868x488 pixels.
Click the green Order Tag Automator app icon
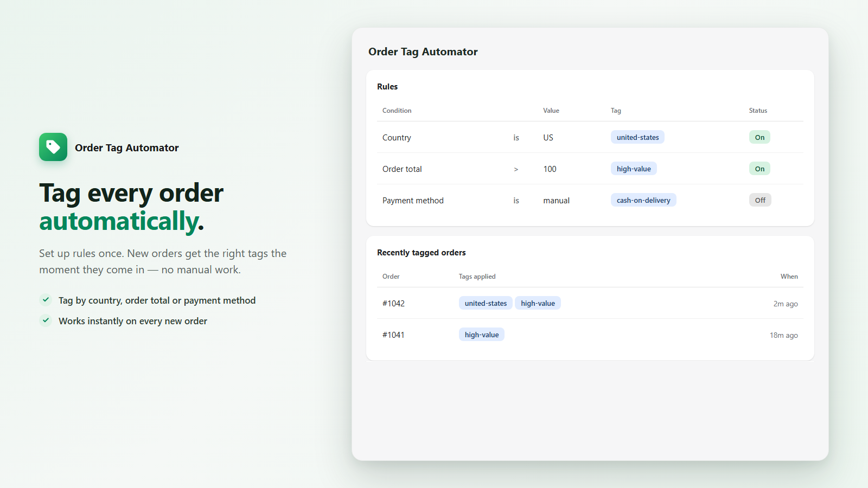click(53, 147)
